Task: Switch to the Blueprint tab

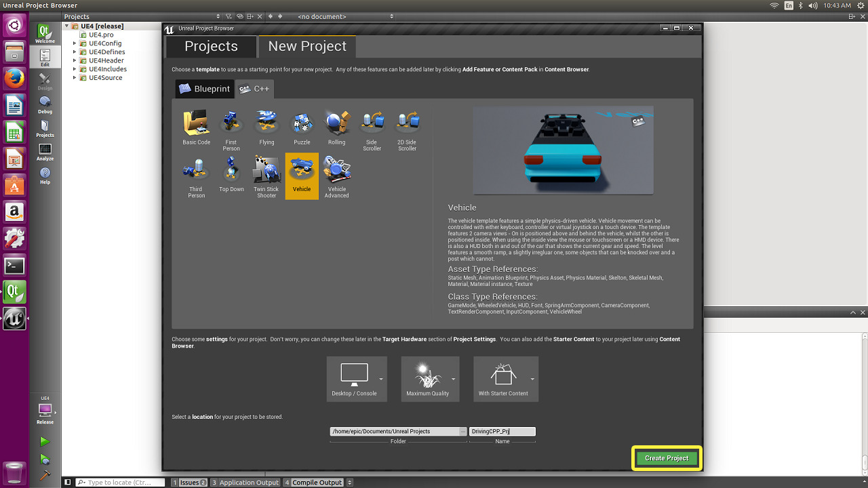Action: [x=204, y=89]
